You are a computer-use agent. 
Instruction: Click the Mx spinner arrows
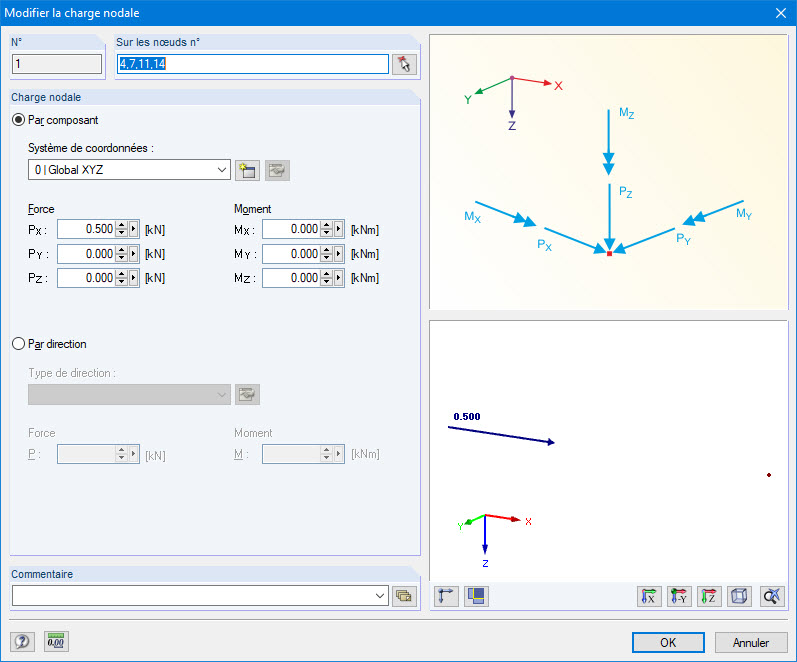tap(326, 229)
